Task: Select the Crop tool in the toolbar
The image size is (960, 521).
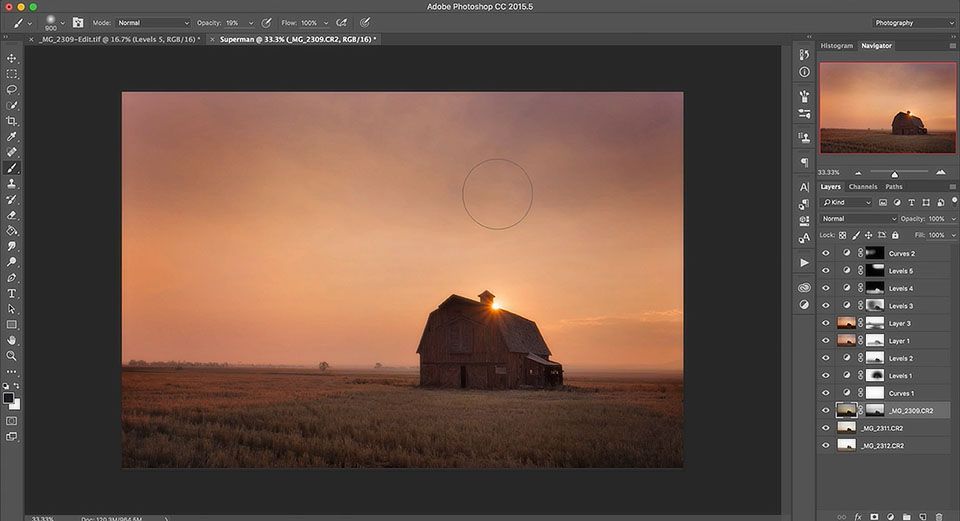Action: [12, 120]
